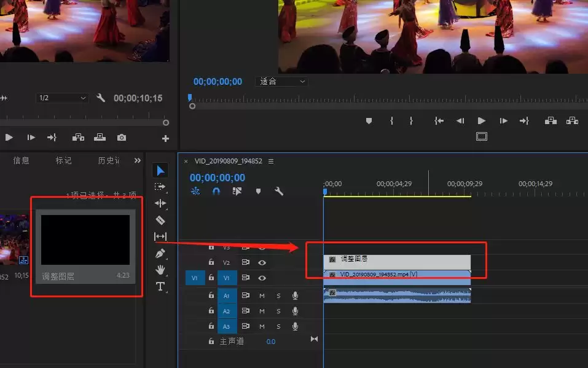The image size is (588, 368).
Task: Toggle safe margins button below play
Action: pyautogui.click(x=482, y=136)
